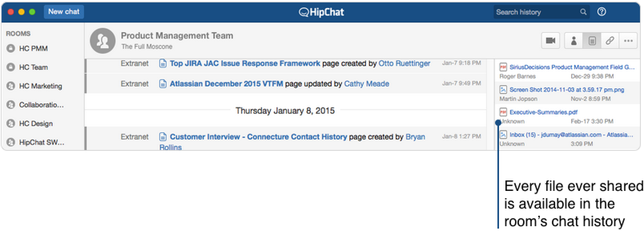Open the more options ellipsis menu

tap(628, 41)
